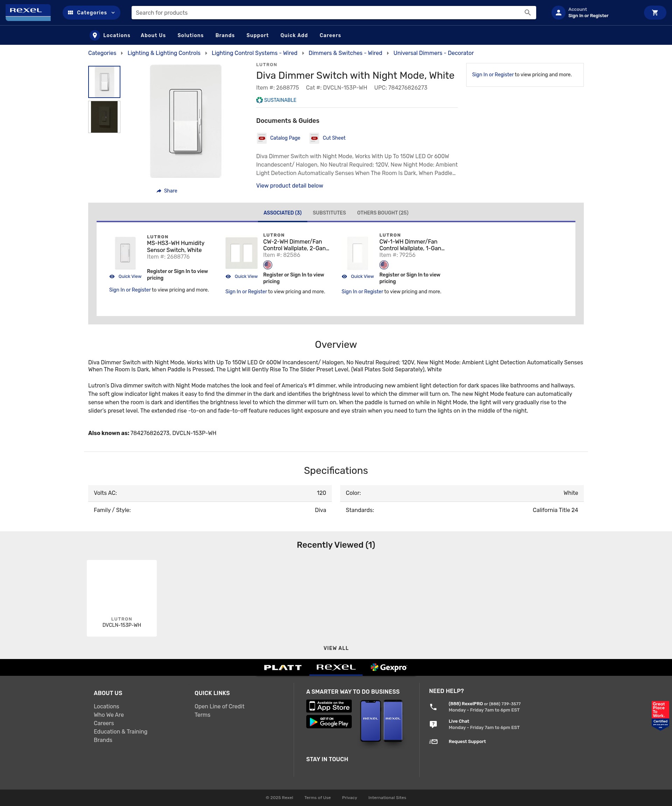Quick View the CW-2-WH wallplate
Image resolution: width=672 pixels, height=806 pixels.
(x=241, y=276)
